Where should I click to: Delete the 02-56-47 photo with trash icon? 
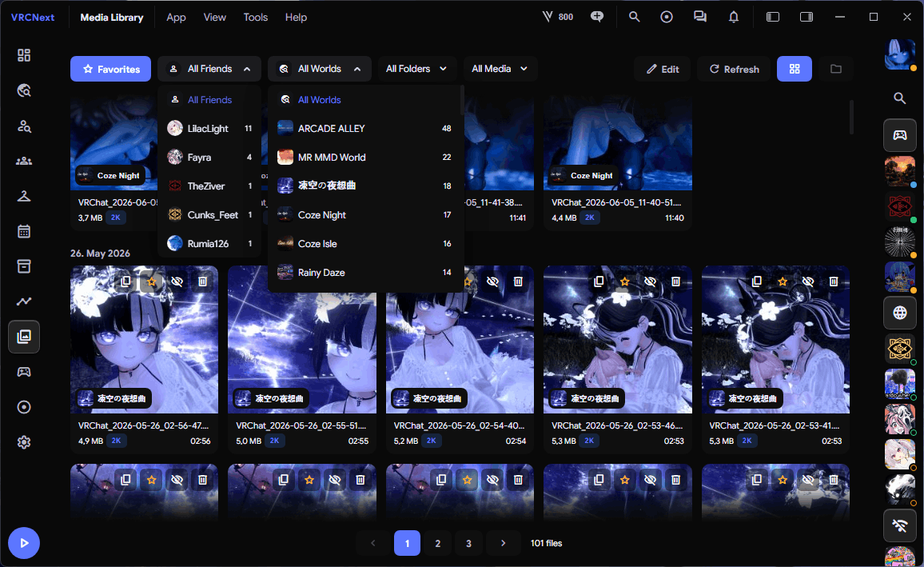pyautogui.click(x=202, y=282)
